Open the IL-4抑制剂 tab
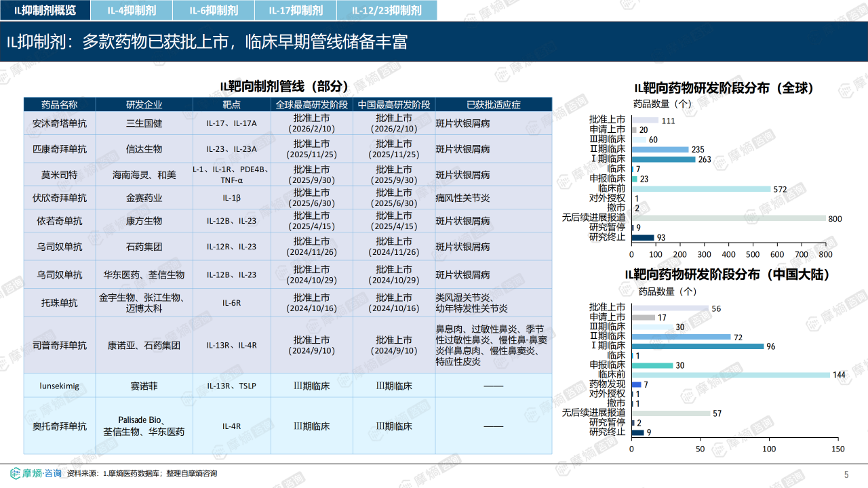The height and width of the screenshot is (488, 868). point(130,10)
